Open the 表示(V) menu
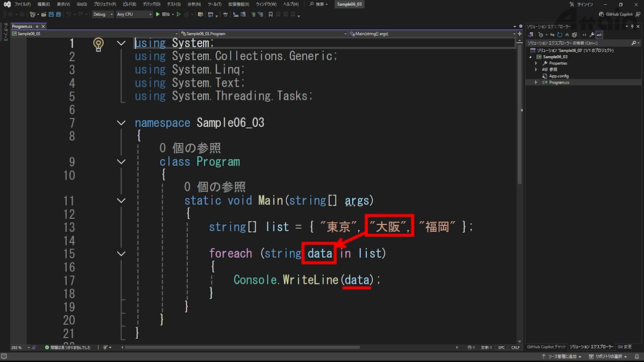 pos(63,4)
